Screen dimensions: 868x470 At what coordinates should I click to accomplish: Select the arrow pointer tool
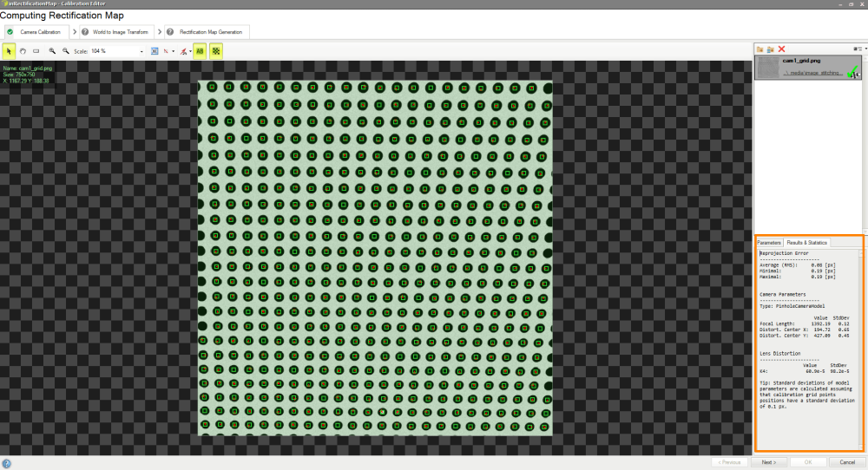point(9,51)
